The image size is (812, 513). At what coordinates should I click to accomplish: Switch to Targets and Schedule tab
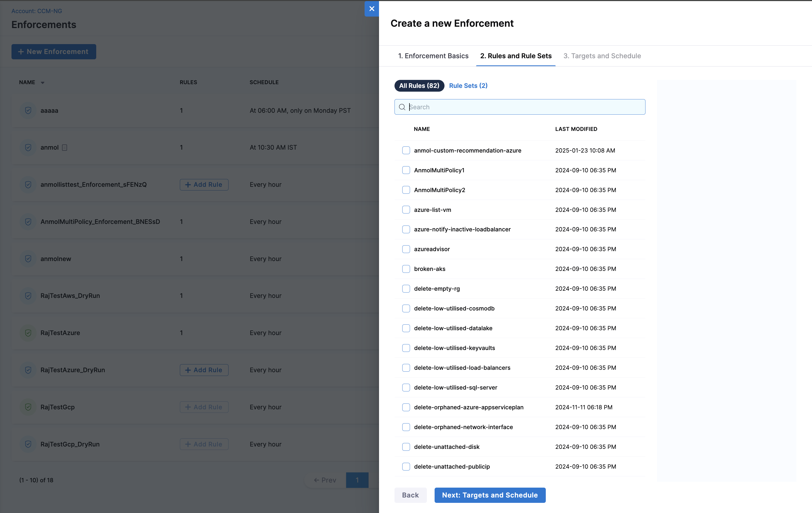[x=602, y=56]
